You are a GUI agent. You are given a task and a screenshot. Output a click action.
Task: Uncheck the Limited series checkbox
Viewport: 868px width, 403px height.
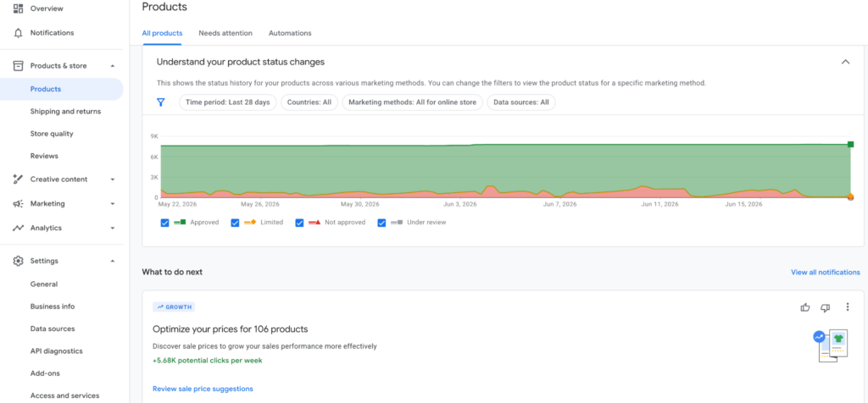pyautogui.click(x=235, y=223)
